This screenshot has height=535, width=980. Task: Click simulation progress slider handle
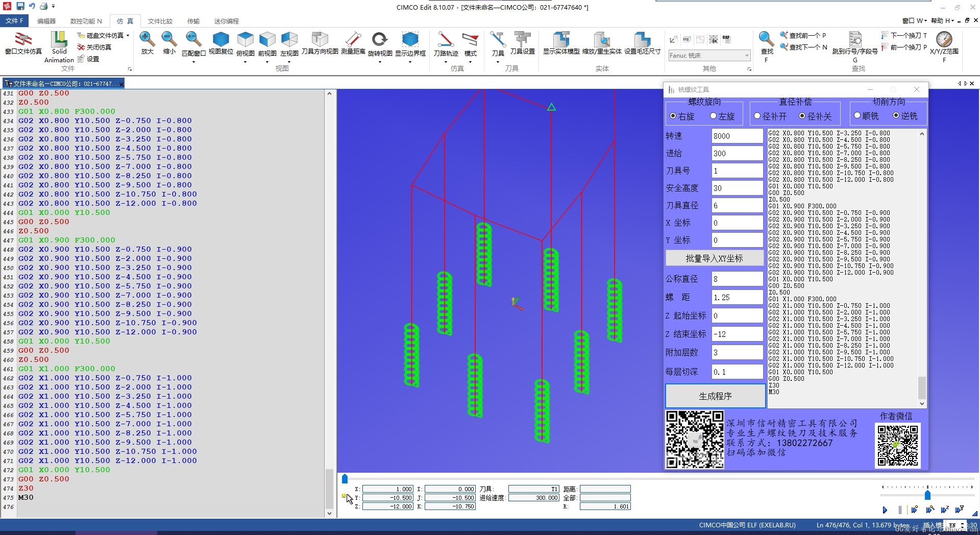pos(345,478)
